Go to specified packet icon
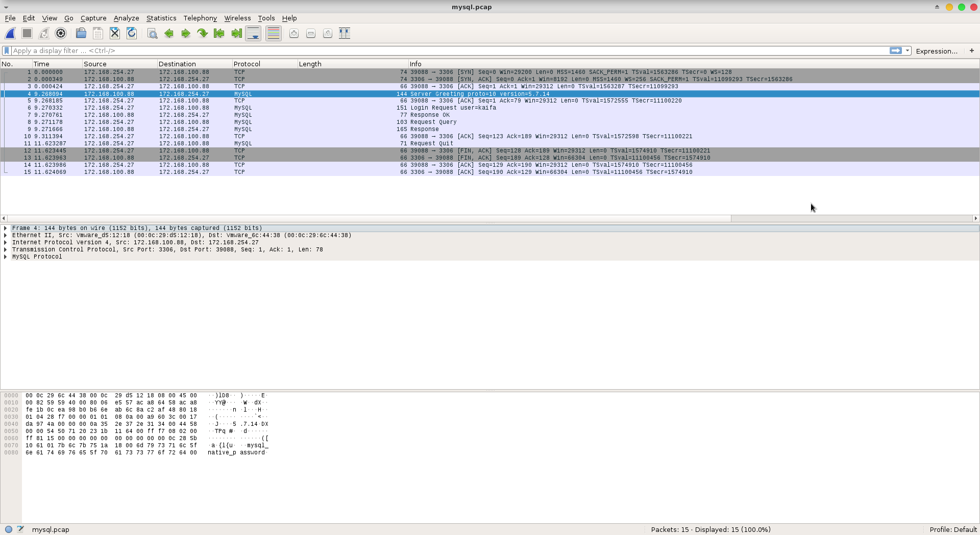Screen dimensions: 980x535 coord(203,34)
